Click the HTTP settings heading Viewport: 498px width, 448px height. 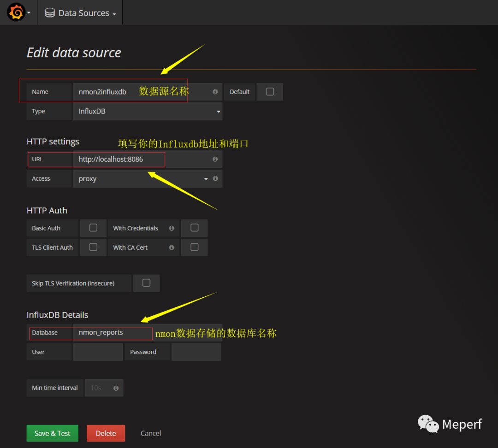point(53,141)
